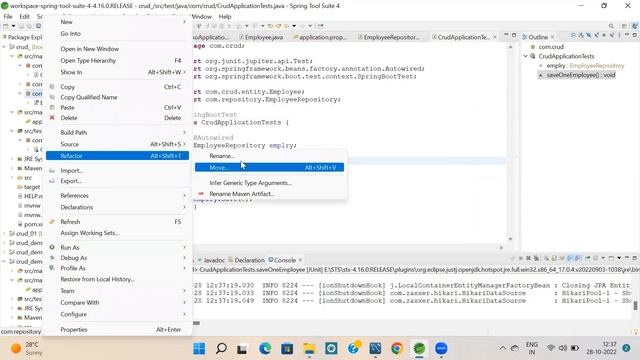Maximize the editor area button
640x360 pixels.
pos(514,36)
